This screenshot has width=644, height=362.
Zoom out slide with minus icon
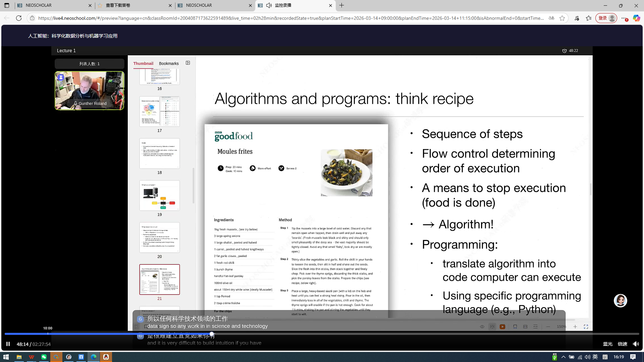tap(548, 326)
